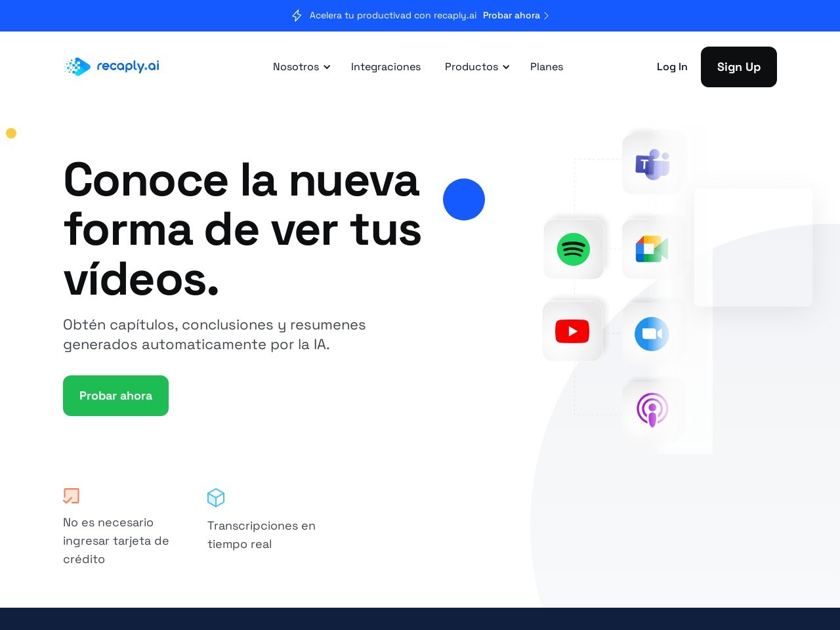Click the YouTube icon
This screenshot has width=840, height=630.
(572, 331)
